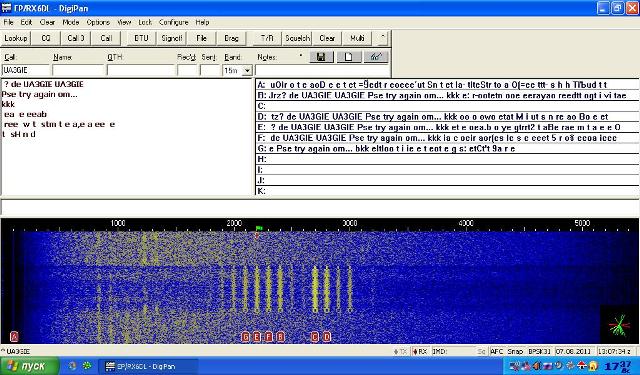Image resolution: width=640 pixels, height=375 pixels.
Task: Click the blank new log entry icon
Action: pyautogui.click(x=349, y=57)
